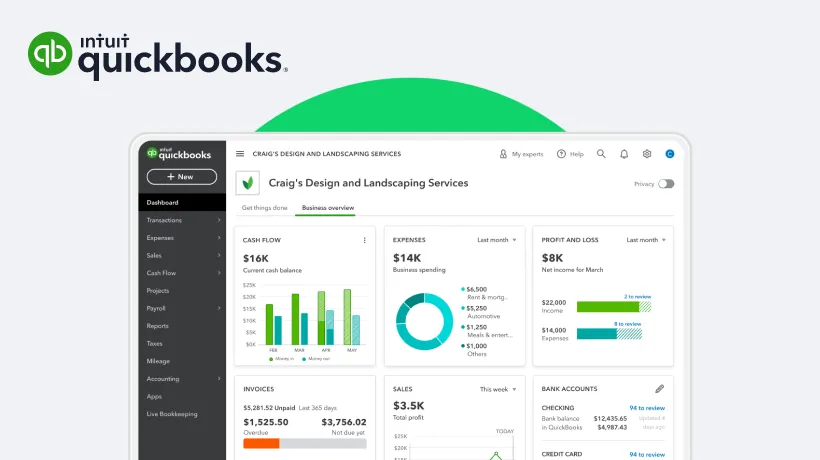The width and height of the screenshot is (820, 460).
Task: Click the FEB bars in cash flow chart
Action: point(274,324)
